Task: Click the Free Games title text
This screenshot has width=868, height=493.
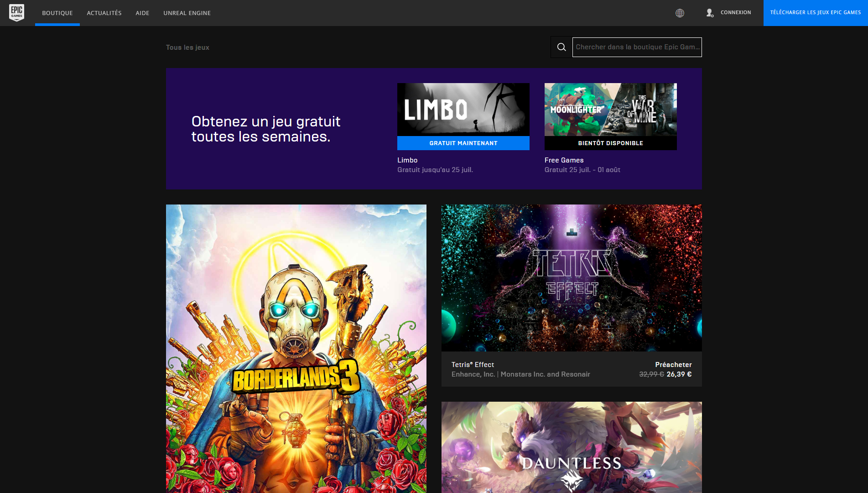Action: click(564, 160)
